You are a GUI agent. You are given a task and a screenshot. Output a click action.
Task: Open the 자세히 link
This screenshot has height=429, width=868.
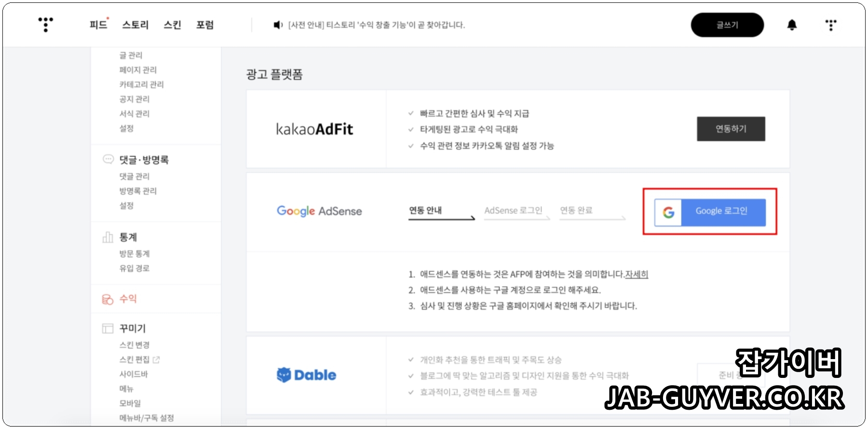coord(637,274)
